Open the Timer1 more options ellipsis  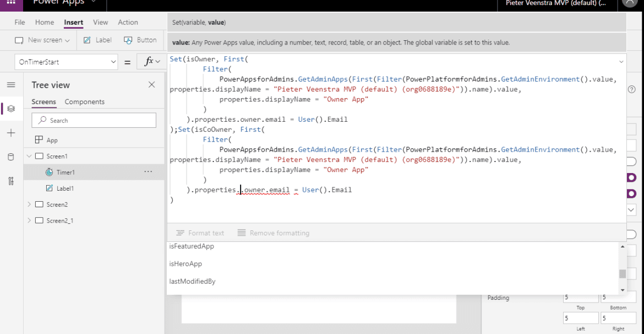point(148,171)
